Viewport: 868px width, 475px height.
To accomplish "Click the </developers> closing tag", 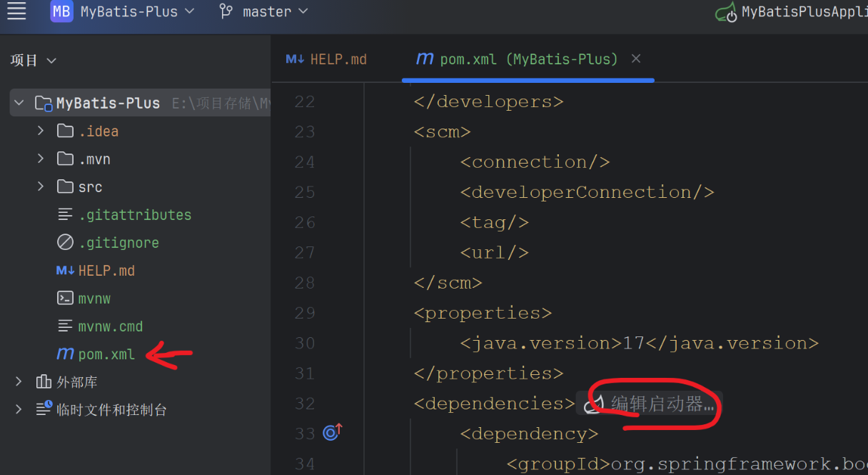I will coord(488,102).
